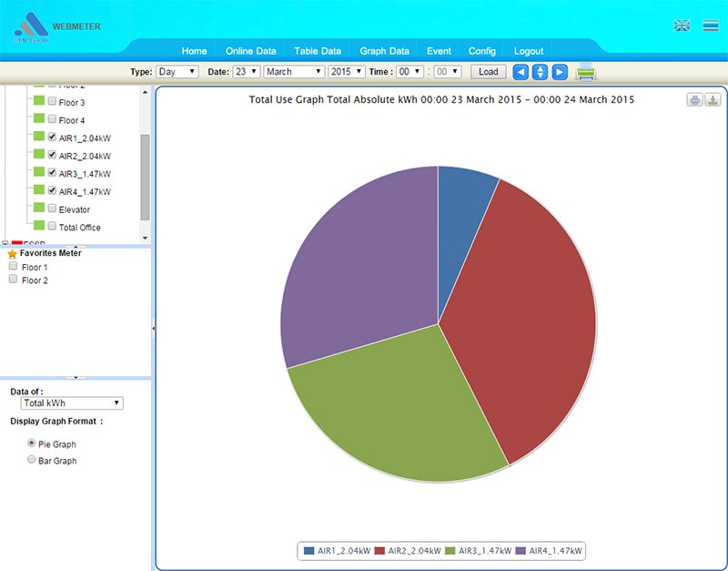
Task: Check the Elevator checkbox
Action: pos(52,208)
